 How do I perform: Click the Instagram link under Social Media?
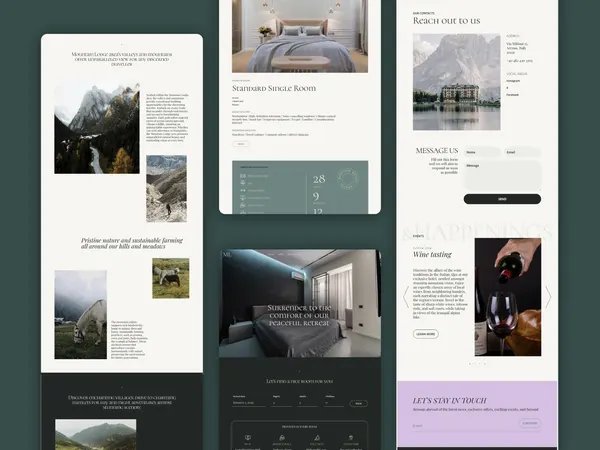[x=513, y=81]
